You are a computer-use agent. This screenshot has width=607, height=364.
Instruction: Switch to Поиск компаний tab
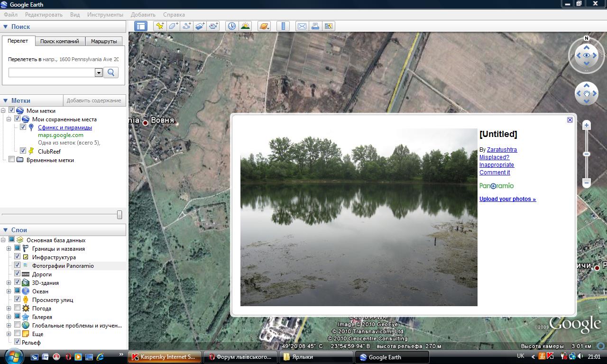[x=60, y=41]
